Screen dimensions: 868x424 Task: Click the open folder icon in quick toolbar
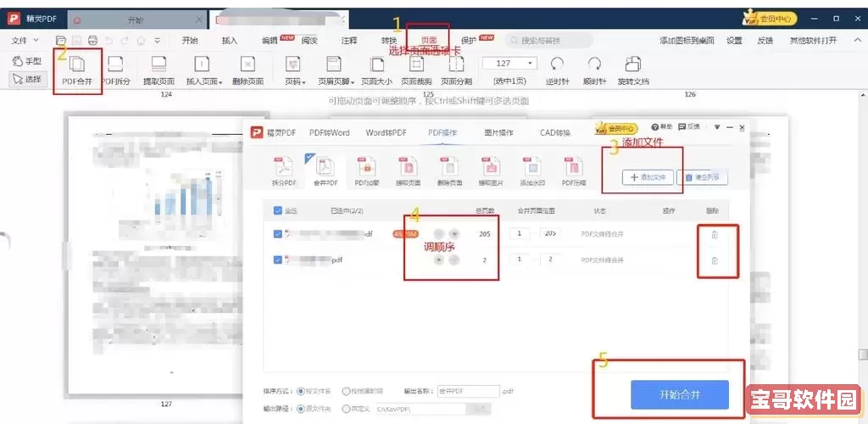tap(61, 41)
